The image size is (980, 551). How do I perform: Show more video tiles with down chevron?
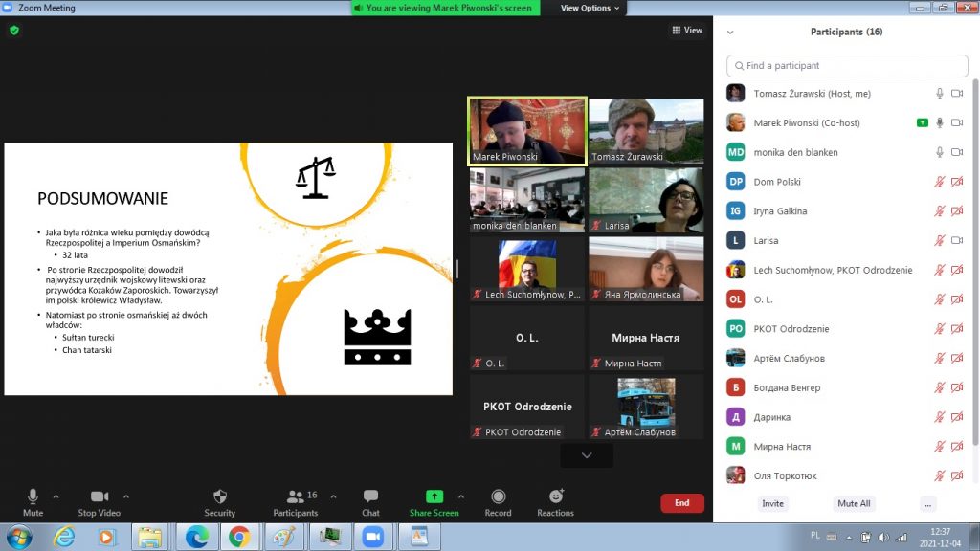586,455
